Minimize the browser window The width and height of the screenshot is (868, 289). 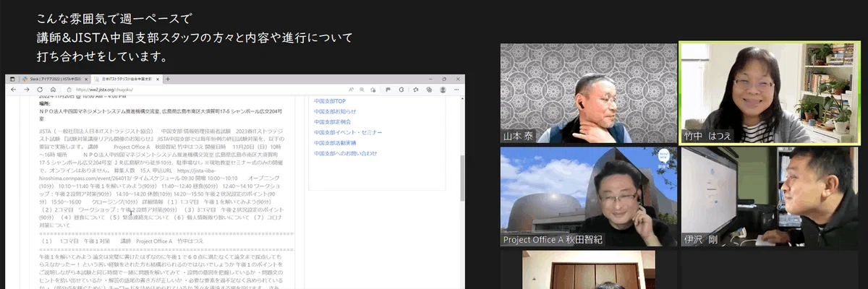point(430,79)
